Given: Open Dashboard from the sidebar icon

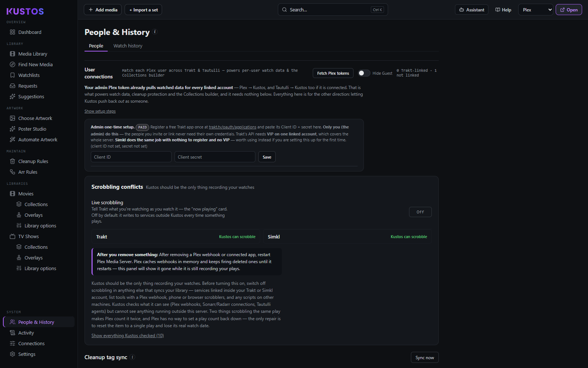Looking at the screenshot, I should (12, 32).
